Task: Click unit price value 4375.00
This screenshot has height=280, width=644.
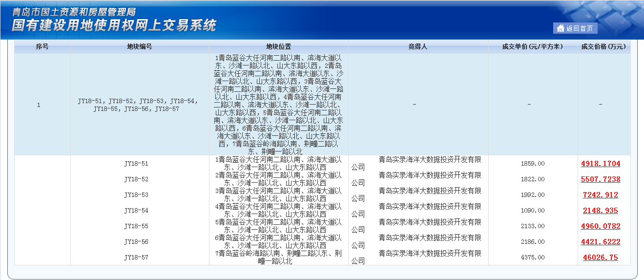Action: point(533,258)
